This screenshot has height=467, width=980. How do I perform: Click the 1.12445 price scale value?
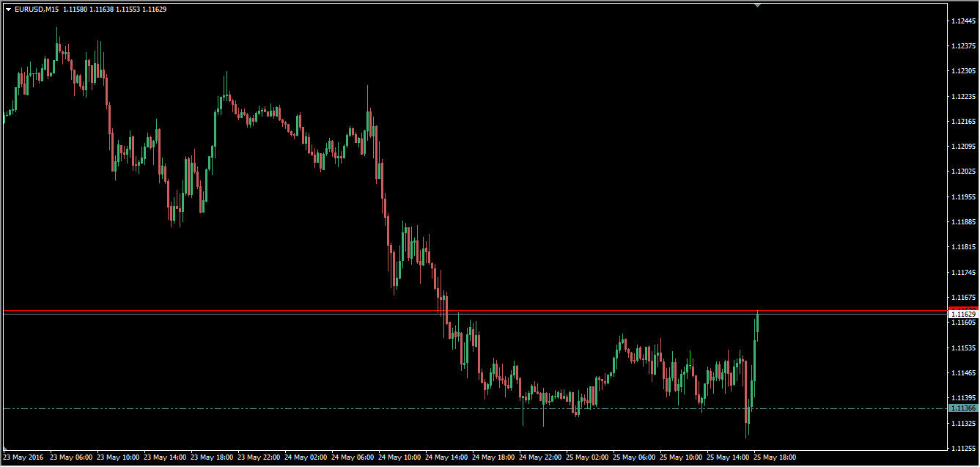point(962,21)
